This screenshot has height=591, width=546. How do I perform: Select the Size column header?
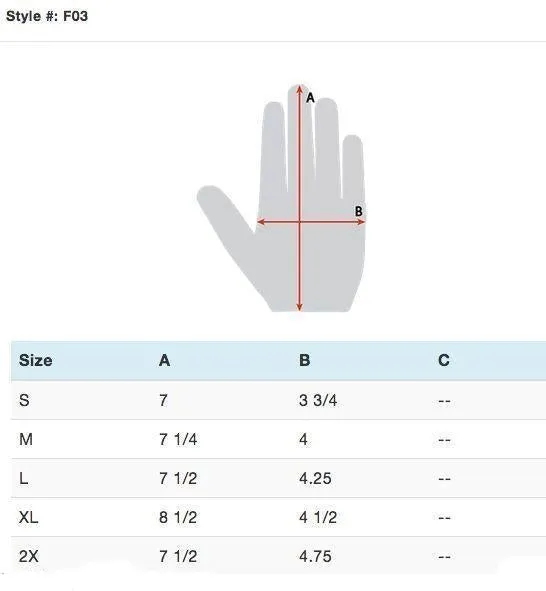pos(35,360)
